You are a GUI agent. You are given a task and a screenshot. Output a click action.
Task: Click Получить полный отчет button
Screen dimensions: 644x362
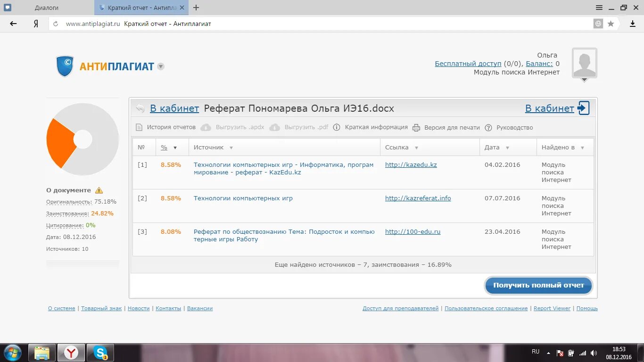[538, 285]
